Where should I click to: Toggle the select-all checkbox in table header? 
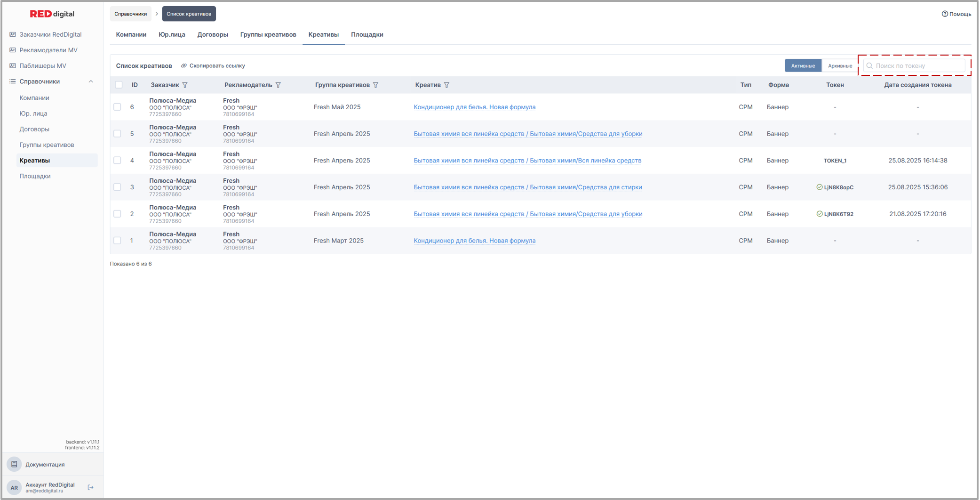pyautogui.click(x=119, y=85)
